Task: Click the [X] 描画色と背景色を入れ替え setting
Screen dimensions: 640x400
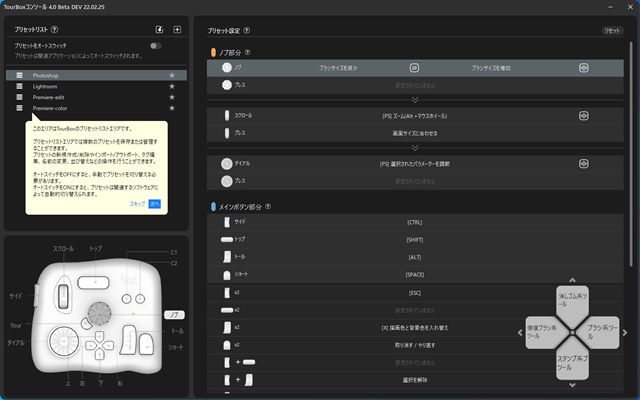Action: coord(415,328)
